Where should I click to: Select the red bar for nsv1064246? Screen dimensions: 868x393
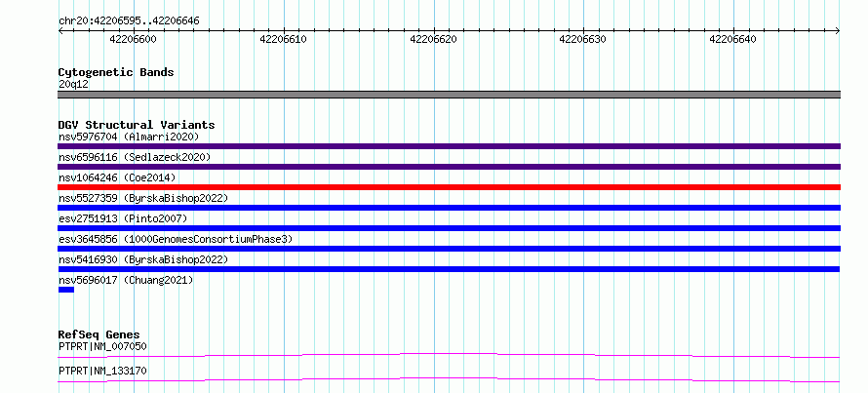coord(449,187)
